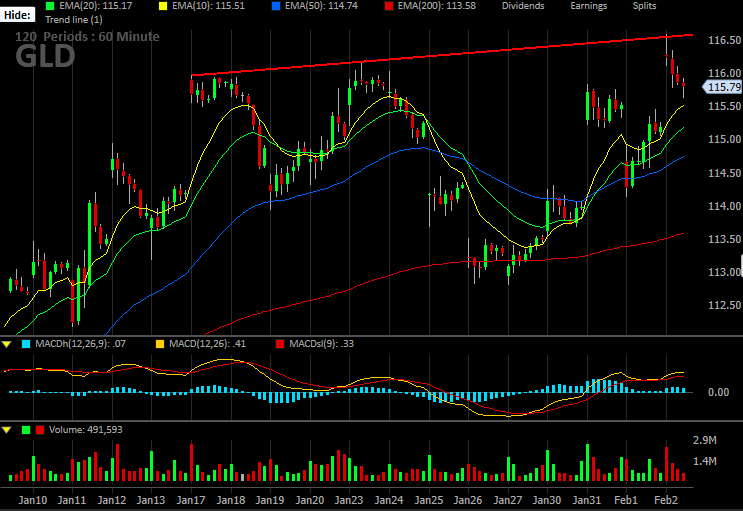
Task: Toggle the Dividends overlay
Action: tap(523, 6)
